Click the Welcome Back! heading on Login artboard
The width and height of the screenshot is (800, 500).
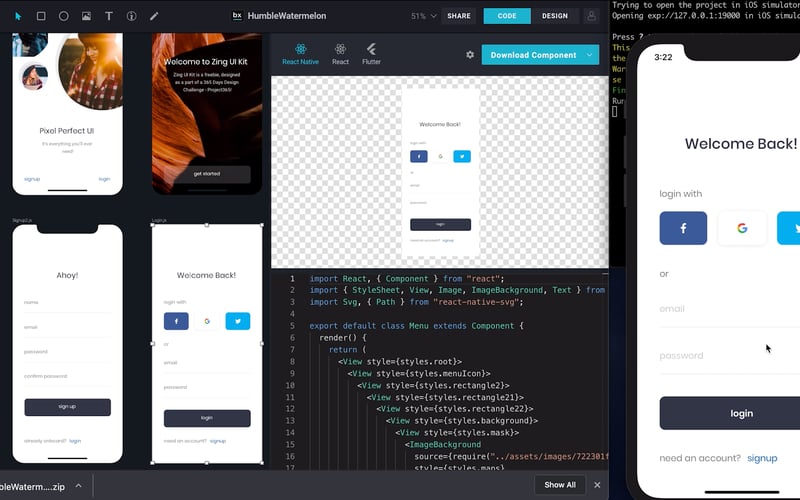tap(207, 276)
